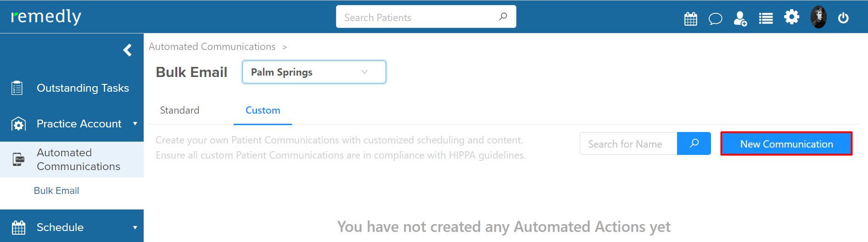
Task: Click the user profile avatar
Action: [x=818, y=17]
